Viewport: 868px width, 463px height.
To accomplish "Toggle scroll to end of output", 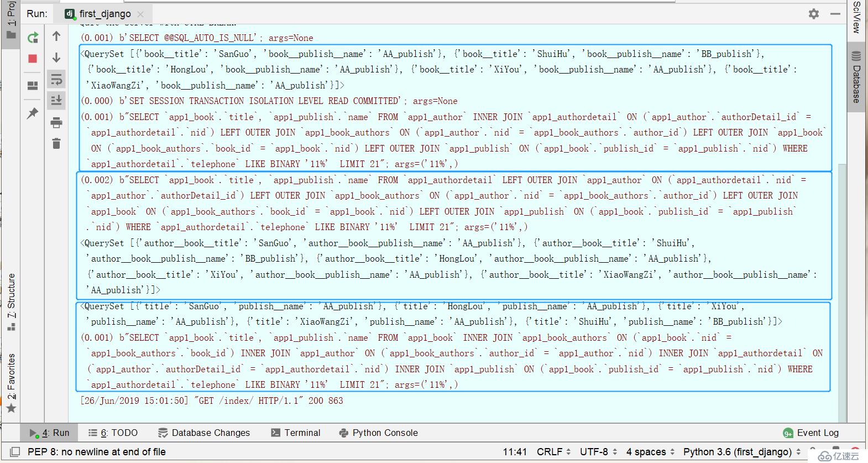I will pos(56,100).
